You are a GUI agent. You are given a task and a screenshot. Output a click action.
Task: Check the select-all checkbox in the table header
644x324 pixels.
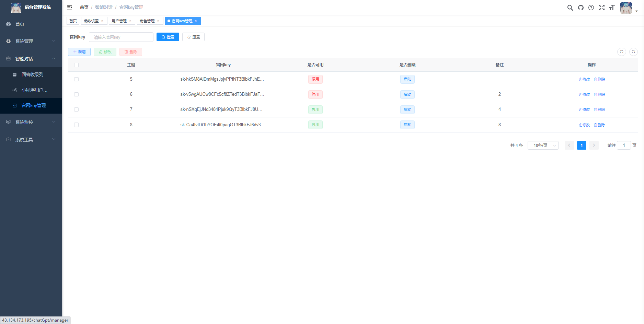click(x=76, y=65)
